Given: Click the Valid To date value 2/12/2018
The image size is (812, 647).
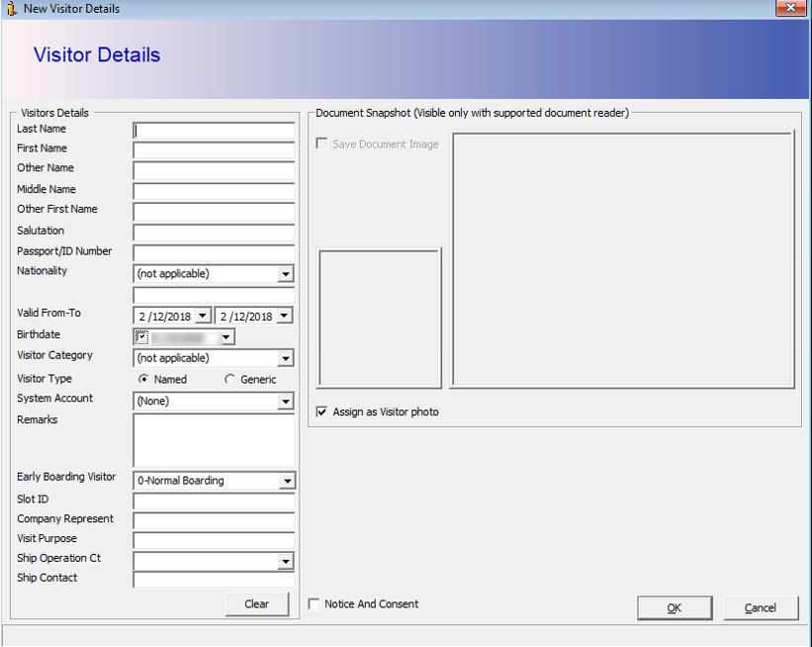Looking at the screenshot, I should (x=246, y=317).
